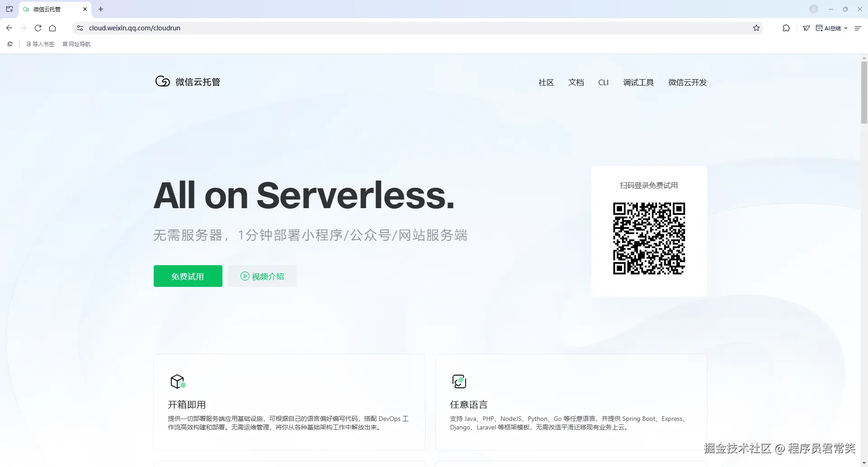Open 导入书签 bookmark item
This screenshot has width=868, height=467.
[41, 44]
